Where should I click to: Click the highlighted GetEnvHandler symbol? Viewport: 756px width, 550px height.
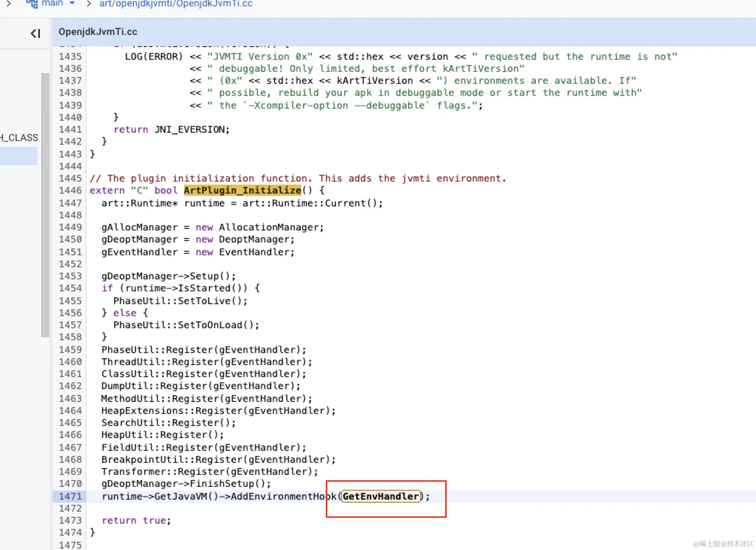[x=381, y=496]
